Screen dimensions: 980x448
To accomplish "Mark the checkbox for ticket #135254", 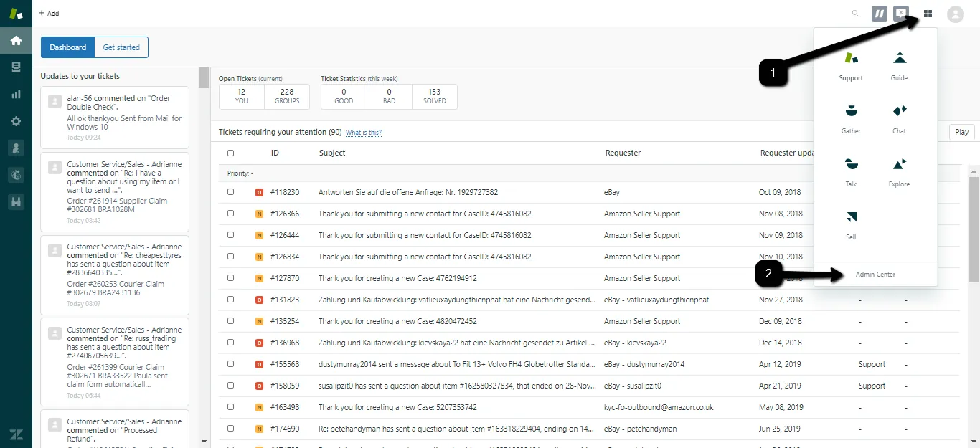I will coord(230,321).
